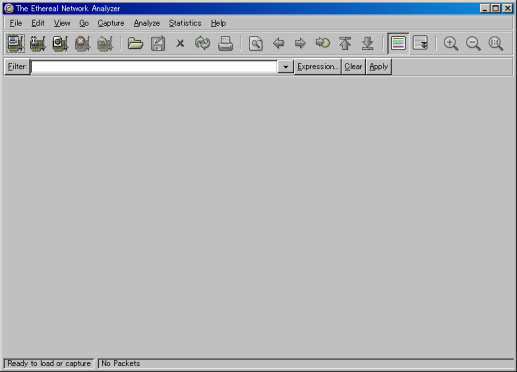
Task: Open the capture interfaces list icon
Action: (x=15, y=43)
